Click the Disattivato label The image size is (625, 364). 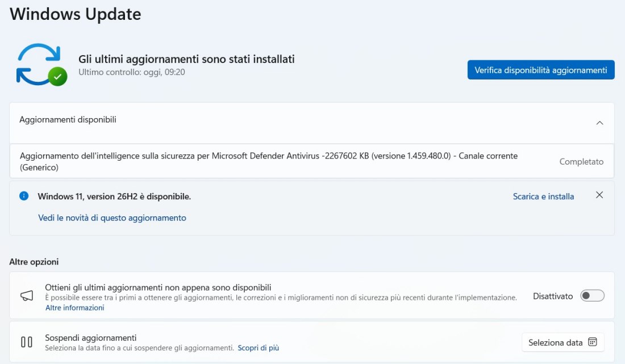tap(553, 296)
